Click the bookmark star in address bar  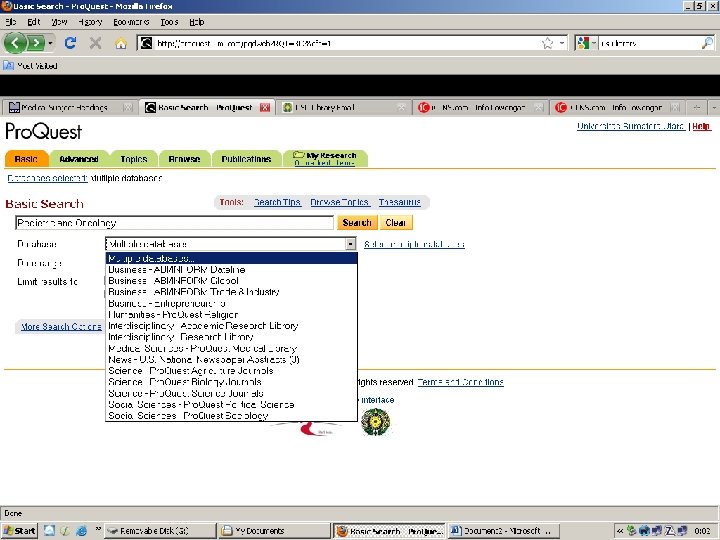pos(547,43)
